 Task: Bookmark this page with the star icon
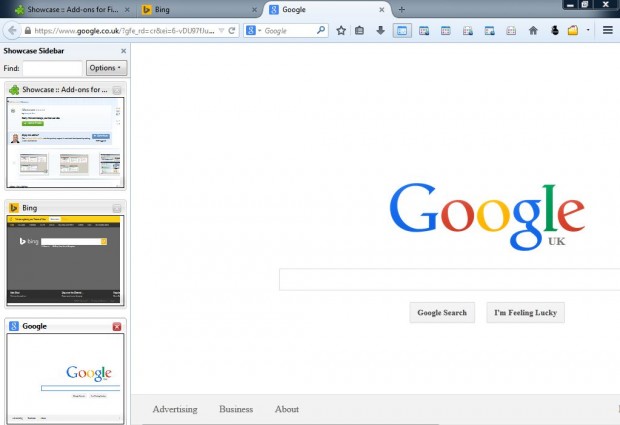click(341, 31)
